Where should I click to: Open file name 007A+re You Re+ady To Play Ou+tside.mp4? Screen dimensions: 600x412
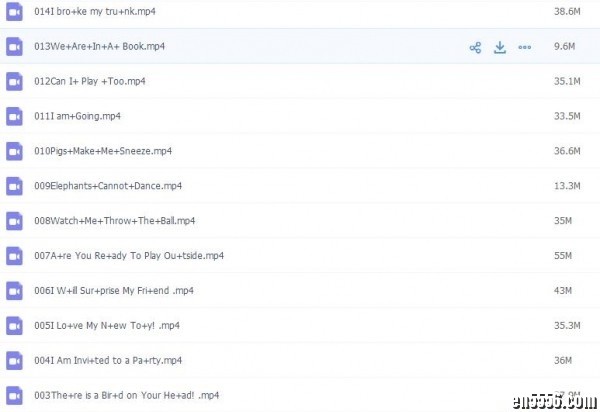coord(128,256)
